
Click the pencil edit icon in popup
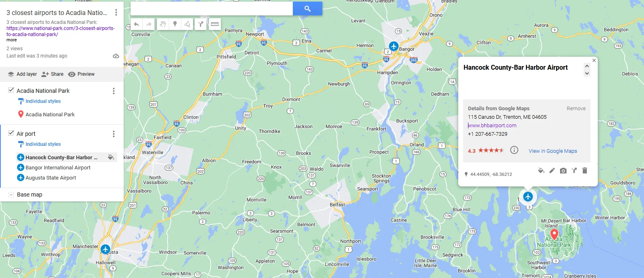click(x=552, y=171)
